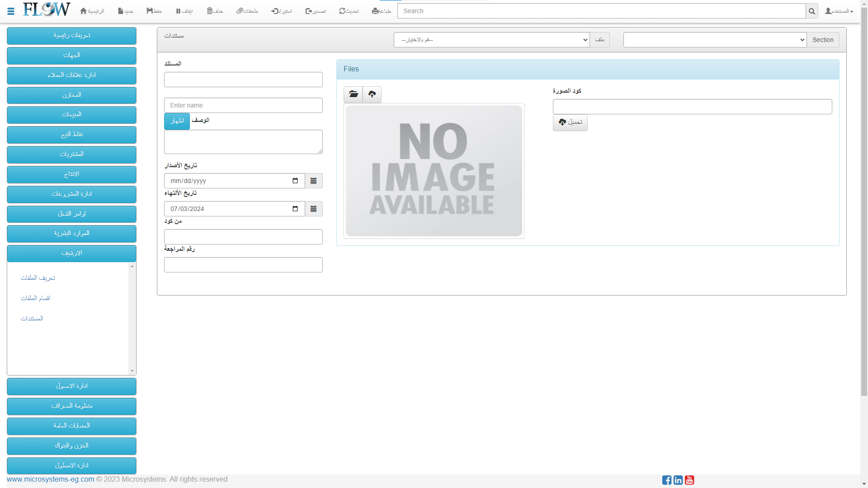The width and height of the screenshot is (868, 488).
Task: Click the cloud upload icon in Files
Action: [x=372, y=94]
